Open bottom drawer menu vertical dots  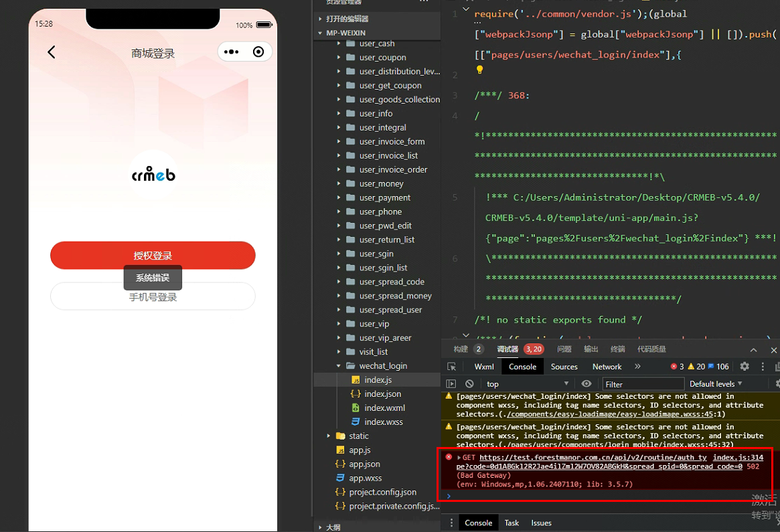(x=452, y=523)
